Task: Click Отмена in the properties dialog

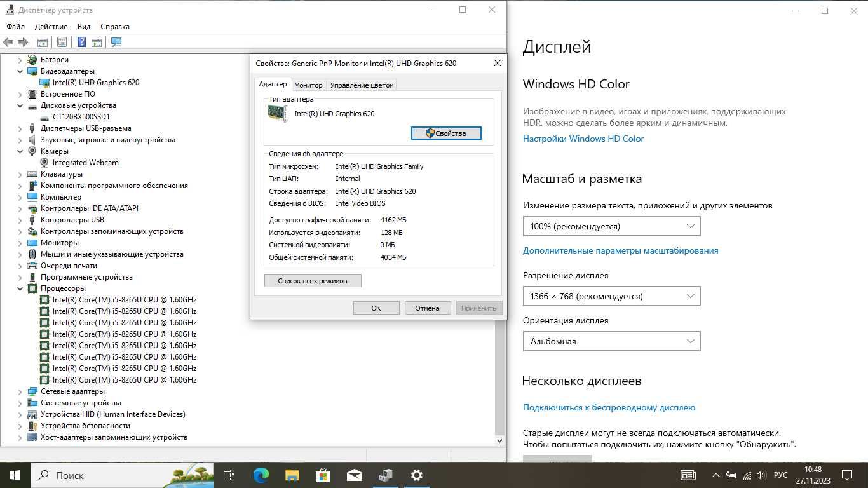Action: coord(427,308)
